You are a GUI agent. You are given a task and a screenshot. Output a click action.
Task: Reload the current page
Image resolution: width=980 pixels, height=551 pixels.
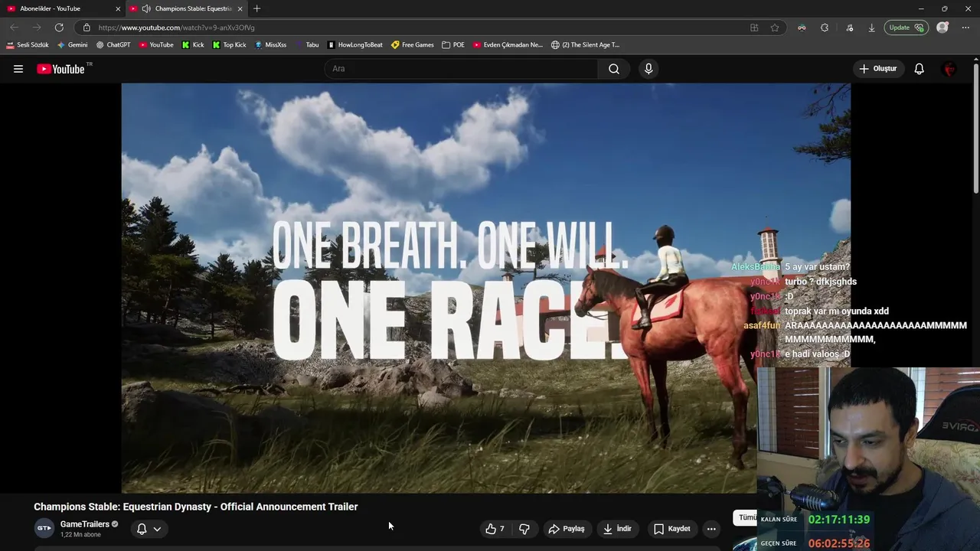pos(59,28)
